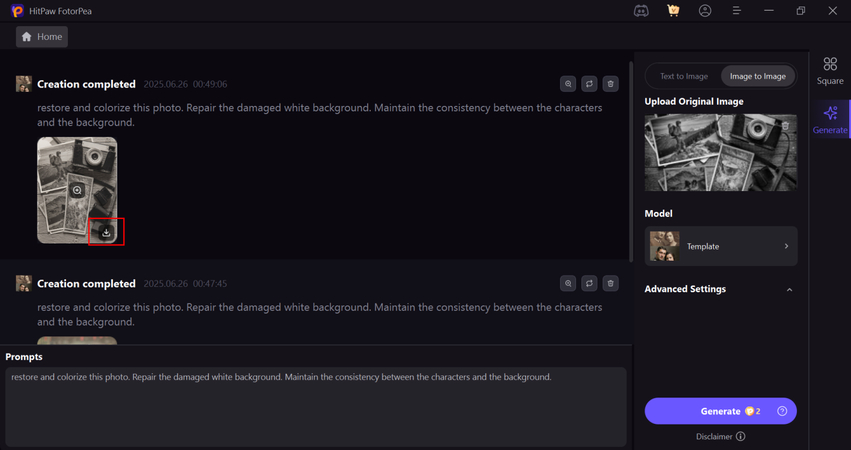This screenshot has height=450, width=851.
Task: Zoom into the first result thumbnail
Action: click(x=77, y=190)
